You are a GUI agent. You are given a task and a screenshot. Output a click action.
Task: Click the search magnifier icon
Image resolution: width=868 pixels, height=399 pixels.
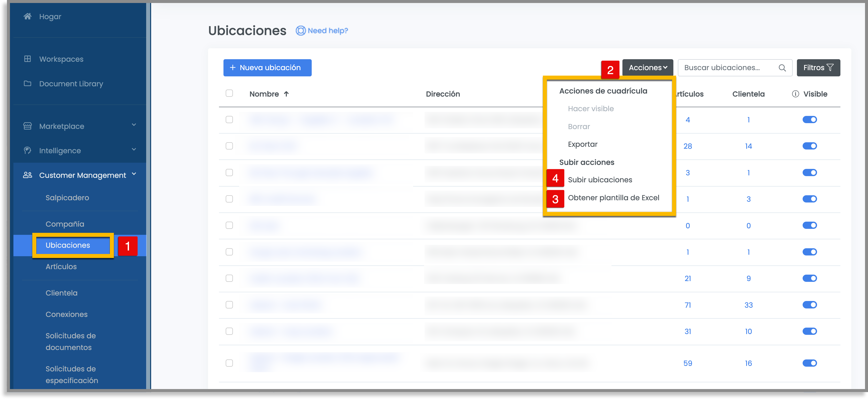(x=782, y=68)
